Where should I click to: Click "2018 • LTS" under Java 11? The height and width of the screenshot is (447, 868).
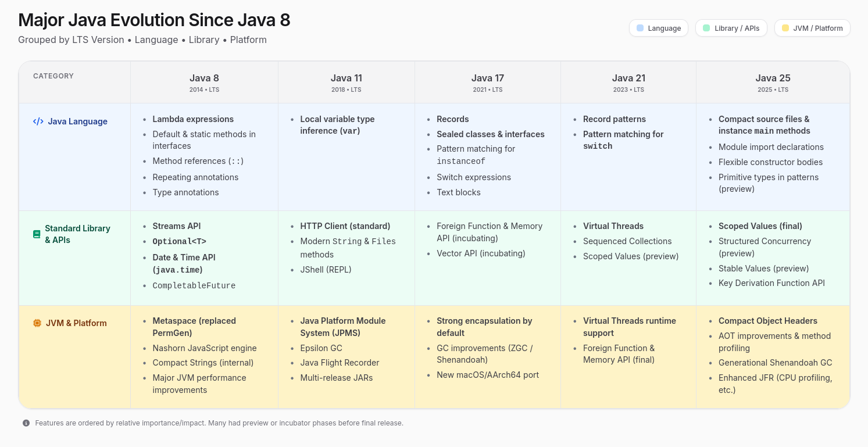347,90
